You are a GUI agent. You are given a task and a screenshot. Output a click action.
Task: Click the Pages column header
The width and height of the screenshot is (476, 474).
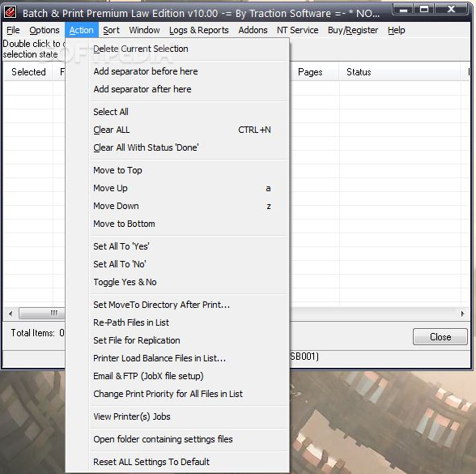click(314, 72)
